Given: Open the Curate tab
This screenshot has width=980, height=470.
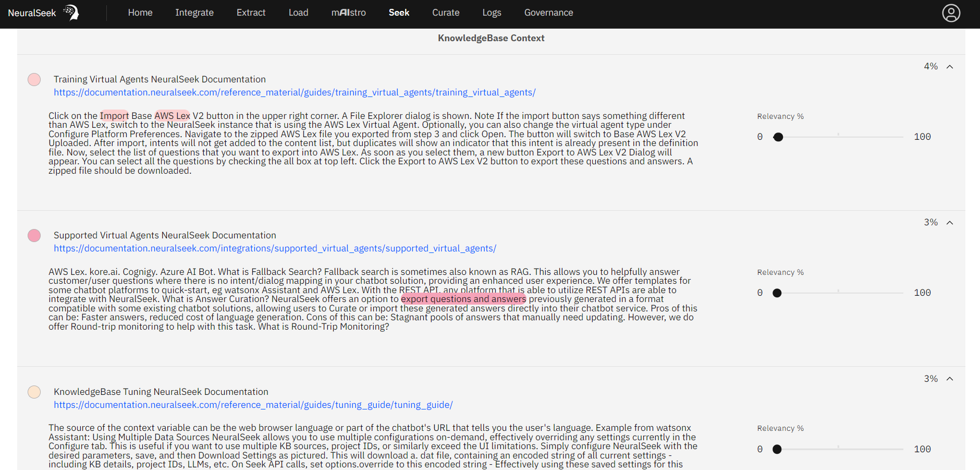Looking at the screenshot, I should (x=446, y=13).
